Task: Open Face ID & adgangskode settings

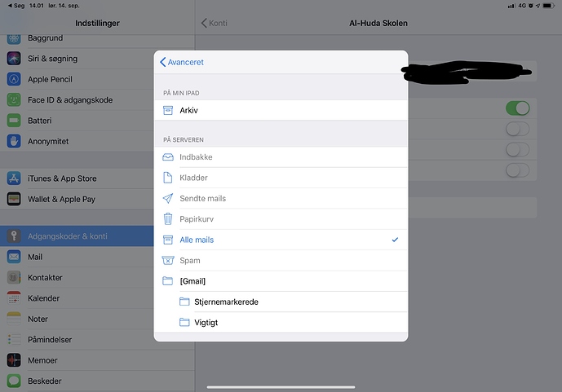Action: click(x=77, y=100)
